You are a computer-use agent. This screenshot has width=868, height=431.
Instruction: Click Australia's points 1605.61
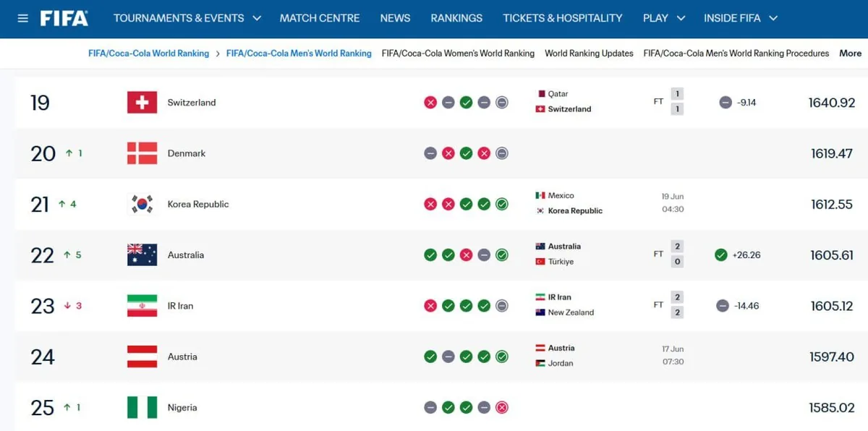[832, 255]
